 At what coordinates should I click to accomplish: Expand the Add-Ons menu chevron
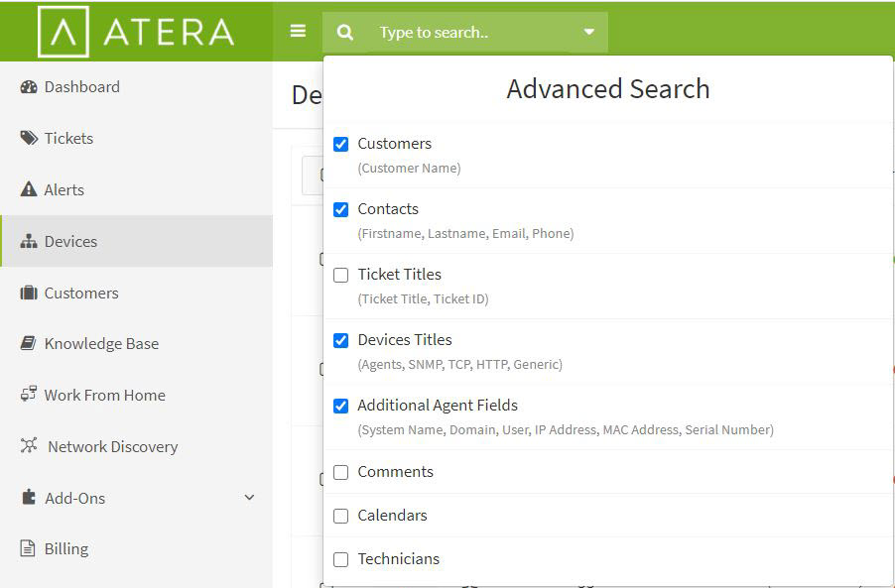pyautogui.click(x=249, y=498)
